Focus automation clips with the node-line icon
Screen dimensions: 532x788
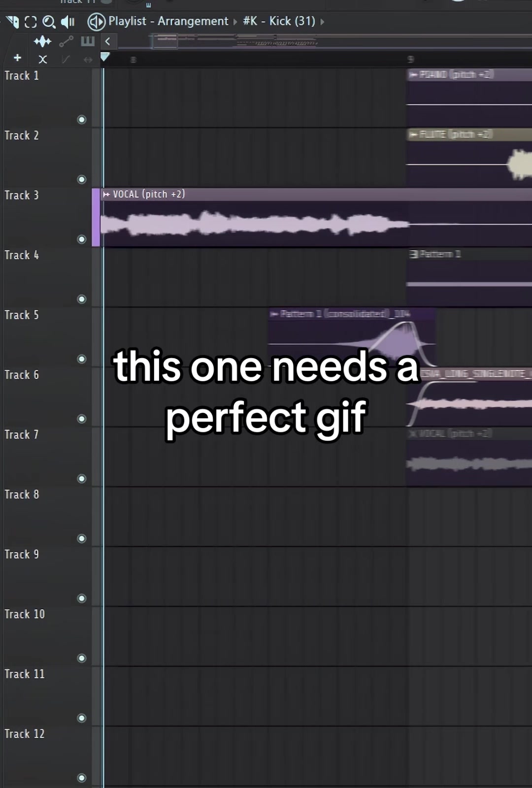[x=66, y=41]
